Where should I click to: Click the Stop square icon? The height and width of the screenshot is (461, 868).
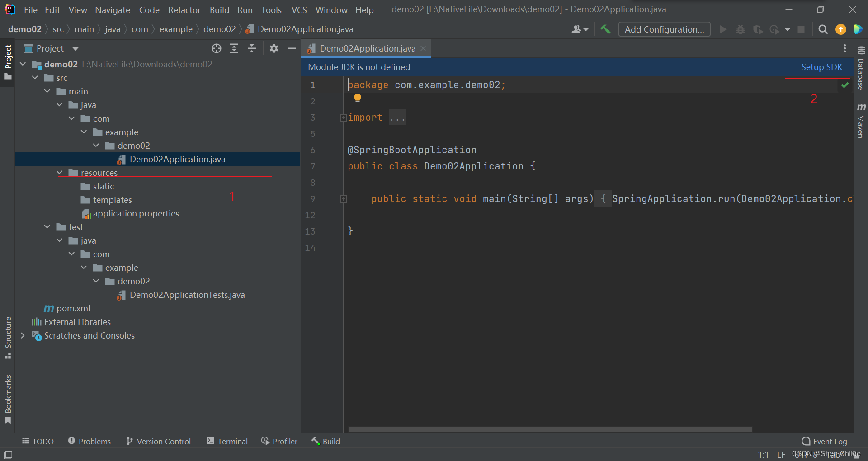tap(801, 29)
